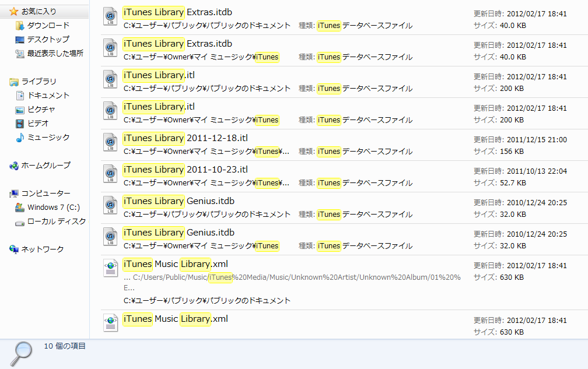Select ホームグループ in navigation pane
This screenshot has height=369, width=588.
click(40, 165)
